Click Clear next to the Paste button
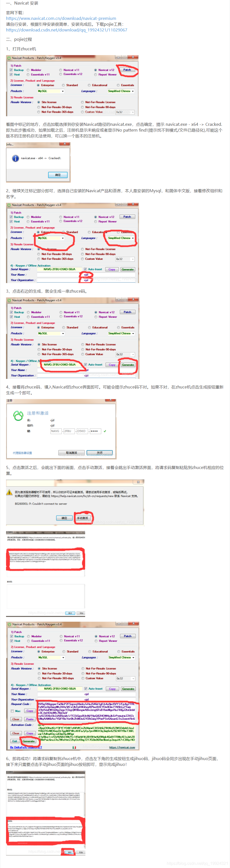Viewport: 230px width, 868px height. coord(16,719)
